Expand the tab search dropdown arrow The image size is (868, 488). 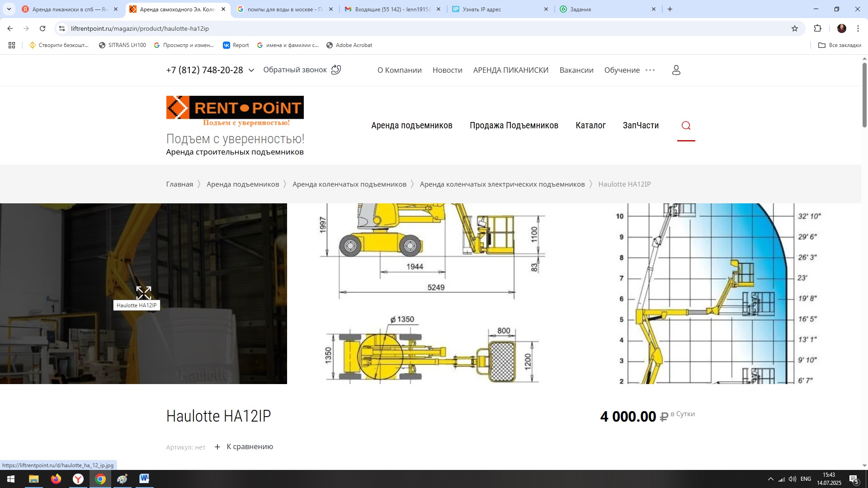click(x=9, y=9)
